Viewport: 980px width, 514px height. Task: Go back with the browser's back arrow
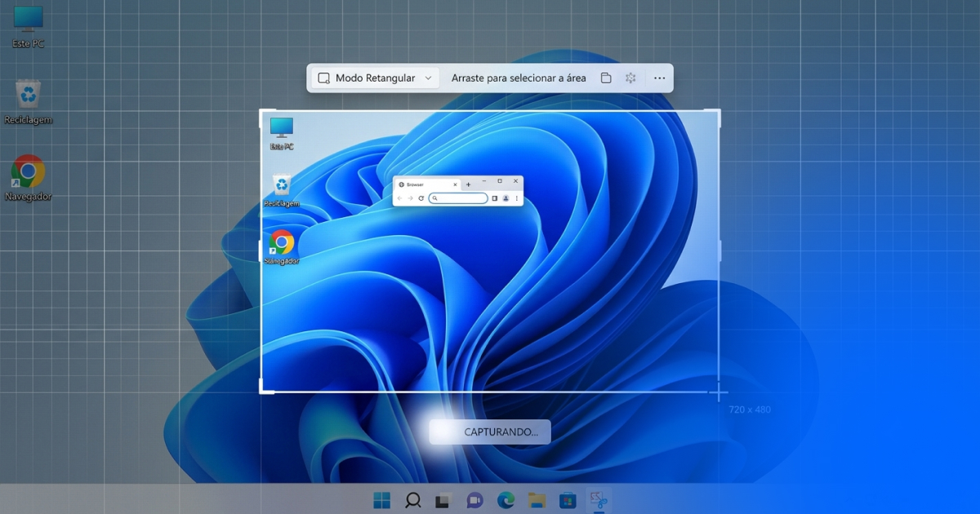pyautogui.click(x=399, y=198)
